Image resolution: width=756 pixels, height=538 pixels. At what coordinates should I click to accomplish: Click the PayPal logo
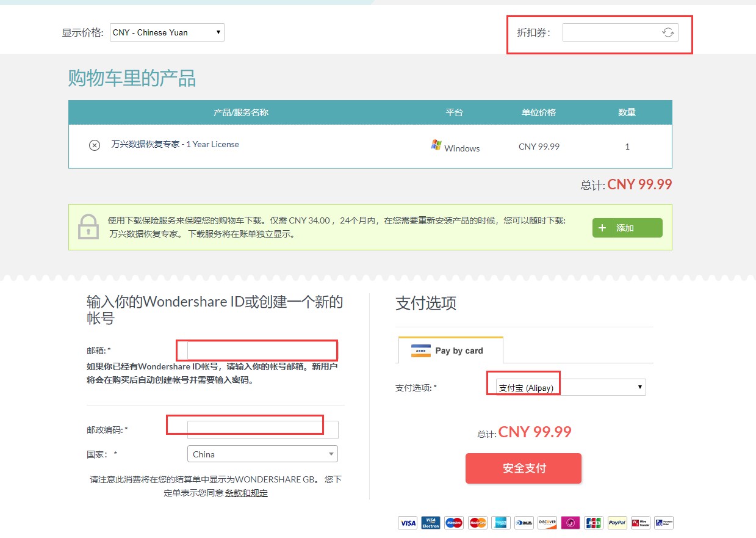point(617,523)
